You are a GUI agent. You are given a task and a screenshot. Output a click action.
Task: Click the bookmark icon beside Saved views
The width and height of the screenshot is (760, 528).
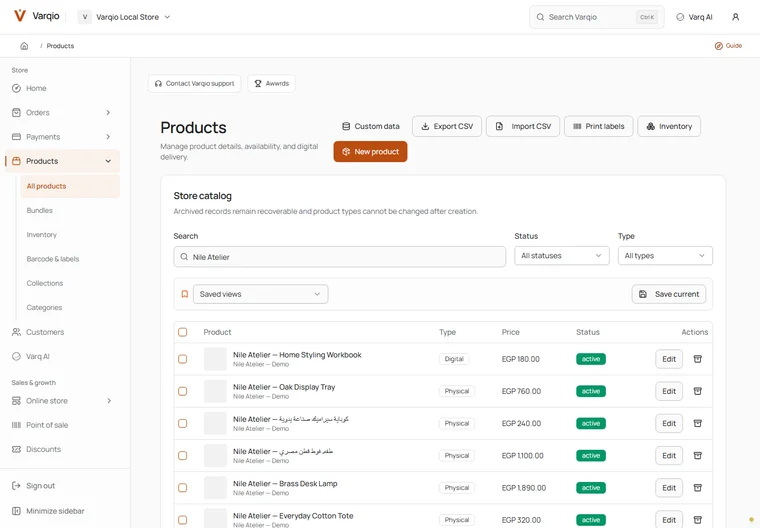coord(185,294)
